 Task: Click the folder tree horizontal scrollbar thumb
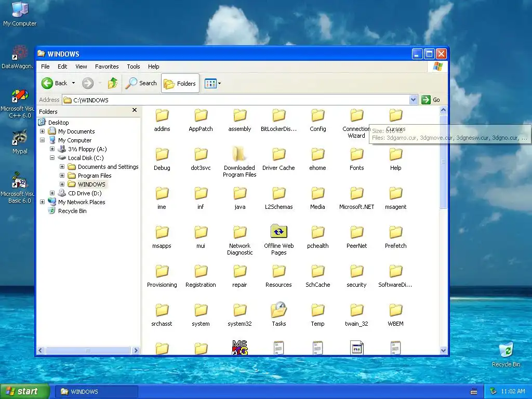click(x=87, y=351)
